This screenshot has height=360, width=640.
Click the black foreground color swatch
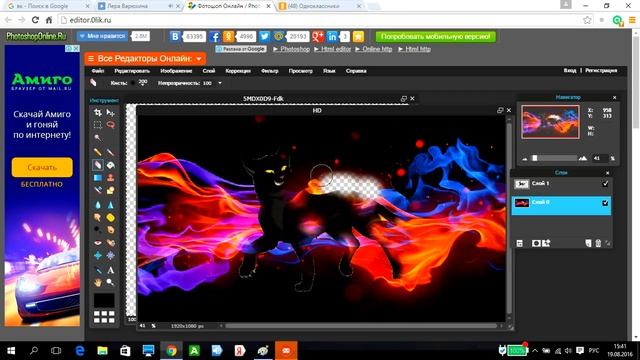tap(104, 301)
